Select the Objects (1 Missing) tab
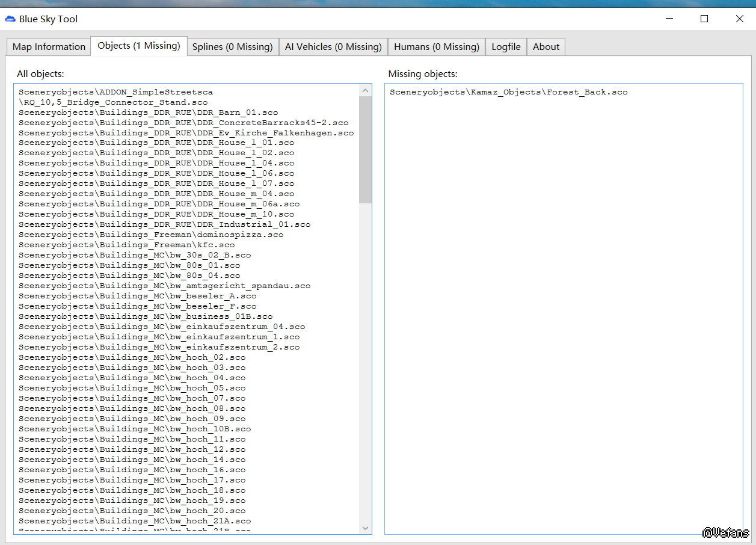Screen dimensions: 756x545 coord(138,46)
